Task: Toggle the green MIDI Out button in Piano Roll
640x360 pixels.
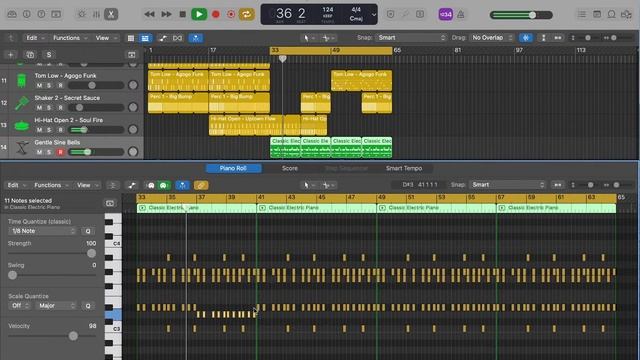Action: click(x=163, y=185)
